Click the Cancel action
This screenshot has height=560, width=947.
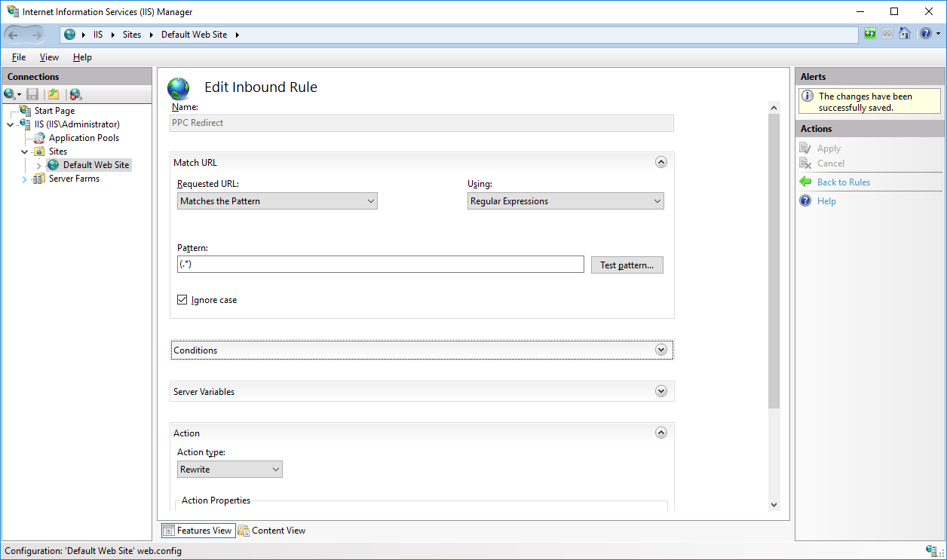[x=831, y=164]
